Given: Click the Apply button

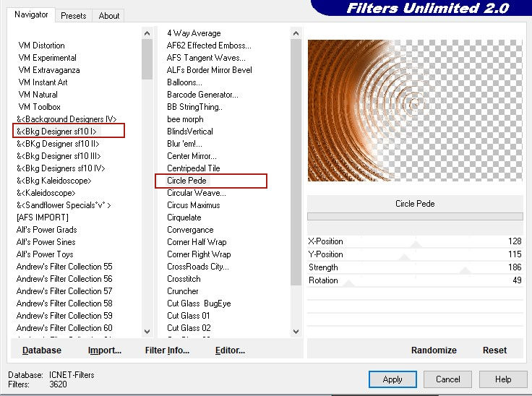Looking at the screenshot, I should [x=392, y=379].
